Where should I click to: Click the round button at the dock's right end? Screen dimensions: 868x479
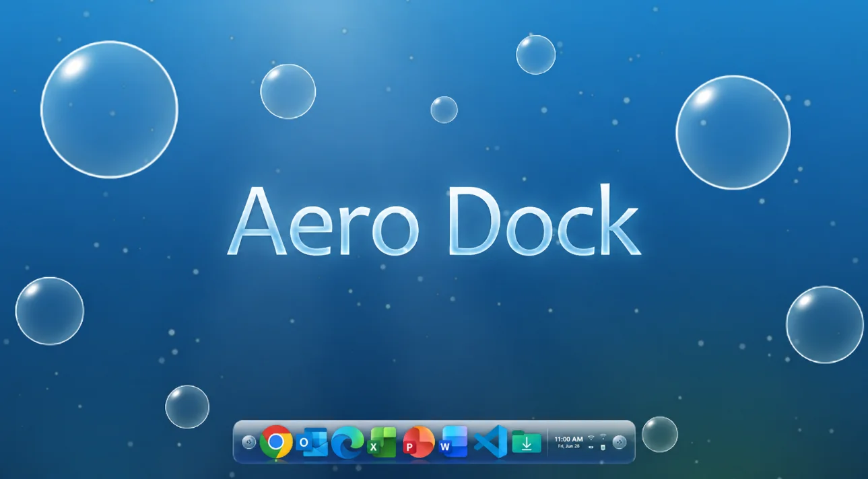(620, 442)
